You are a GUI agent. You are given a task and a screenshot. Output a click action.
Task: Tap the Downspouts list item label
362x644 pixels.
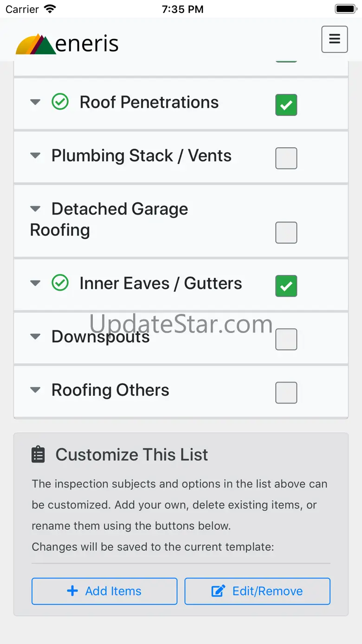coord(100,337)
